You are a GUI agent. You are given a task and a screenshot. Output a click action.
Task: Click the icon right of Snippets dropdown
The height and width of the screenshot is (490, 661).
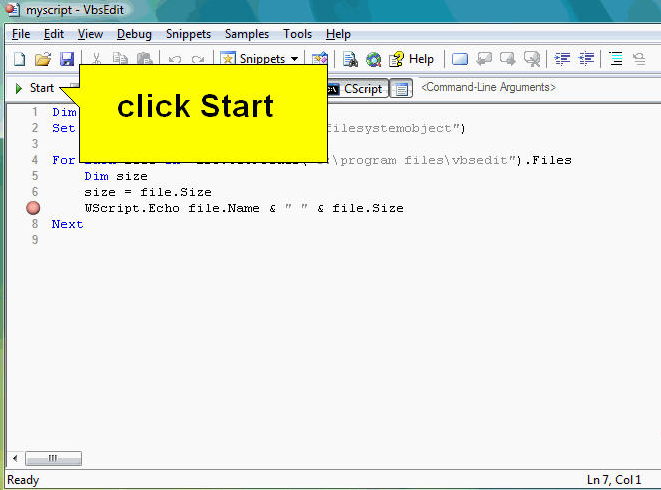[x=320, y=58]
